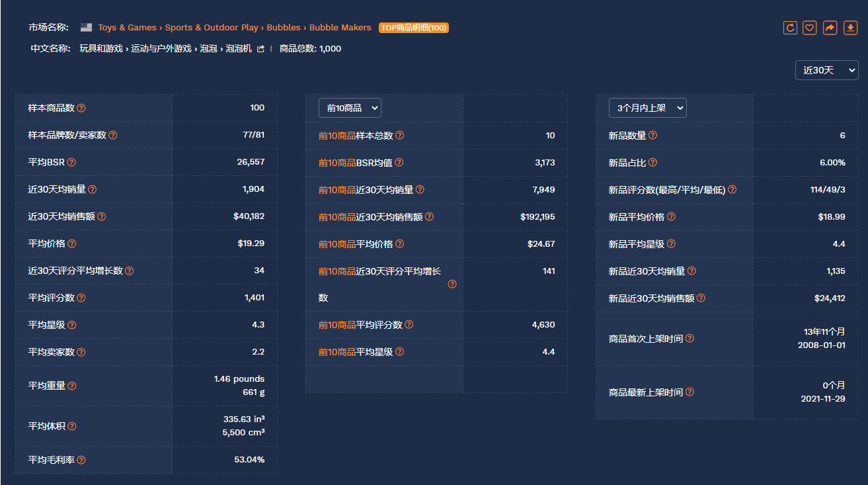This screenshot has height=485, width=868.
Task: Click help icon next to 样本品牌数/卖家数
Action: [x=113, y=135]
